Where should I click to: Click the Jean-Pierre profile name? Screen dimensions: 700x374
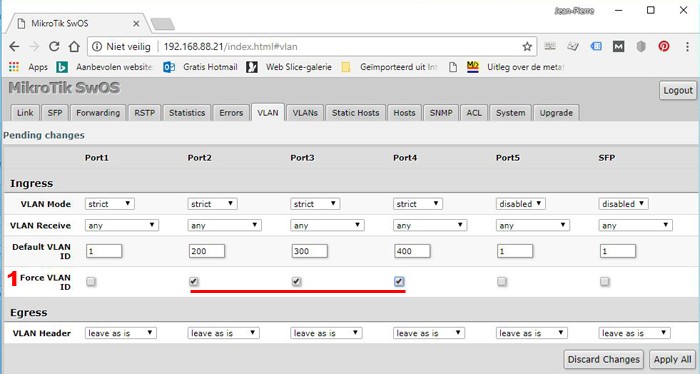(574, 11)
